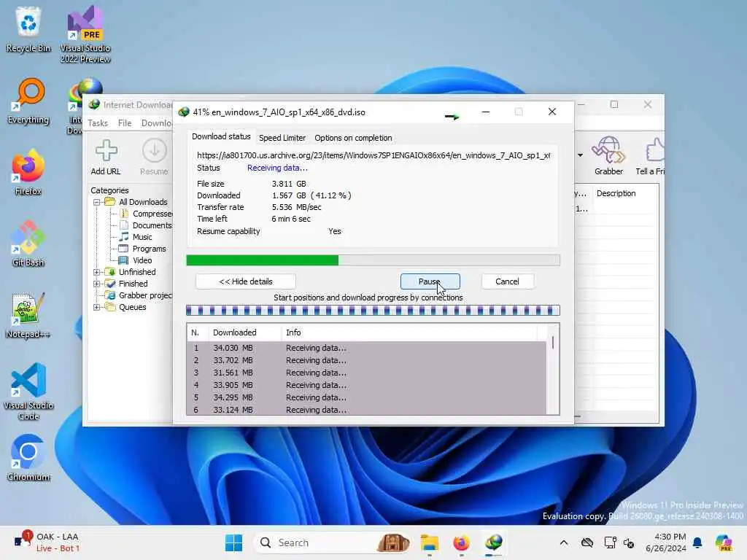747x560 pixels.
Task: Click the Downloaded column header
Action: [245, 332]
